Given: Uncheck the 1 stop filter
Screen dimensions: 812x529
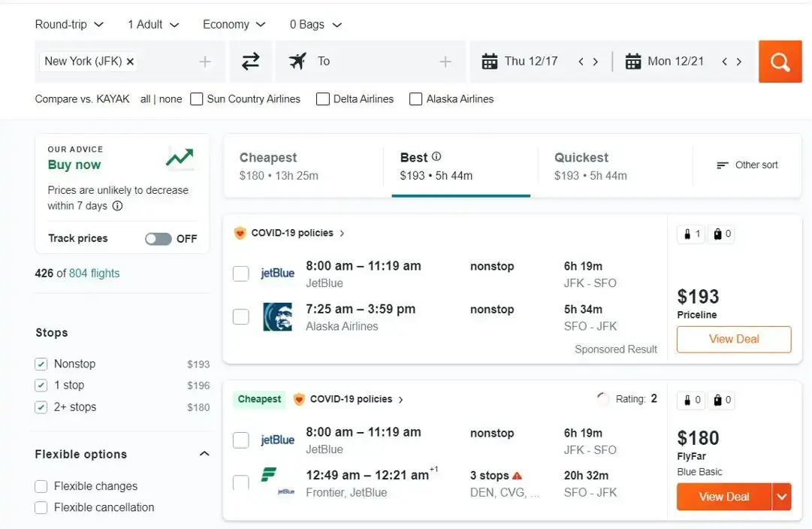Looking at the screenshot, I should point(41,385).
